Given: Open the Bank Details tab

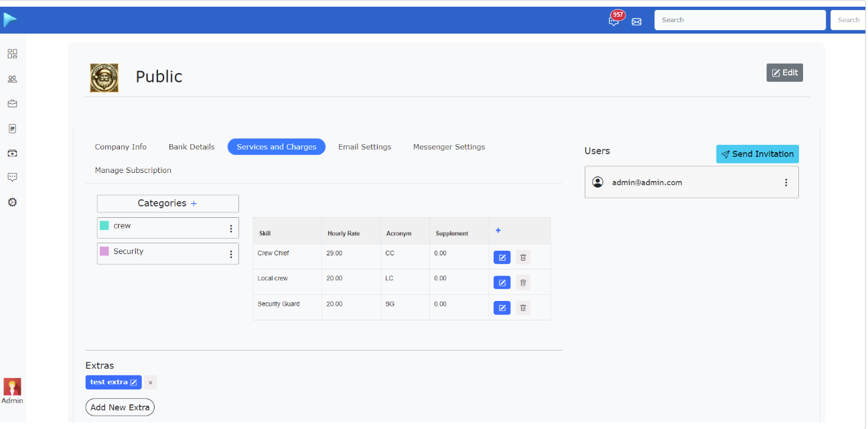Looking at the screenshot, I should point(191,146).
